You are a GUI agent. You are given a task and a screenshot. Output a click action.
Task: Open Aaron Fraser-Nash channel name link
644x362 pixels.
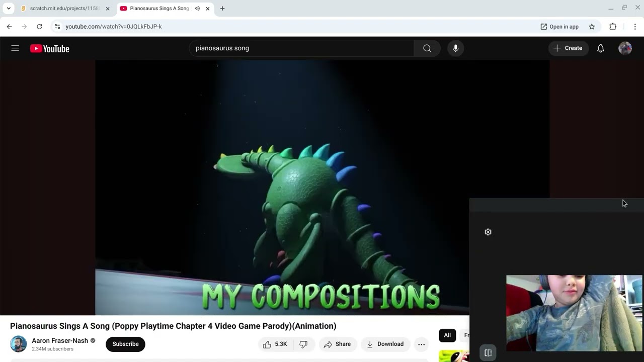(x=60, y=340)
